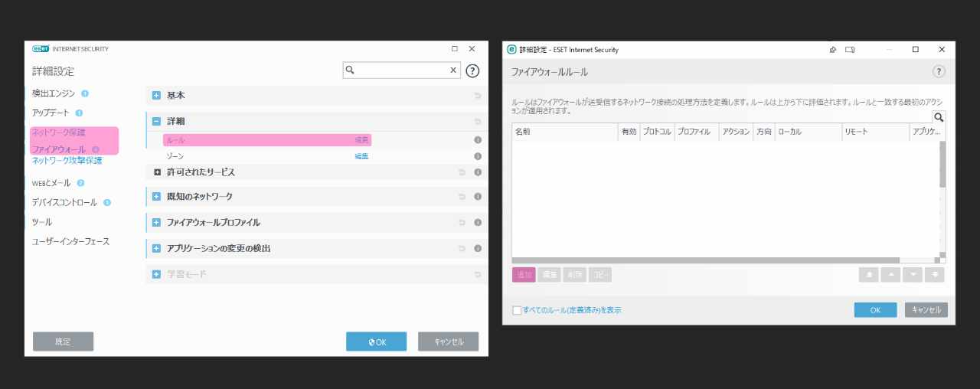
Task: Revert the 基本 section to default
Action: 478,96
